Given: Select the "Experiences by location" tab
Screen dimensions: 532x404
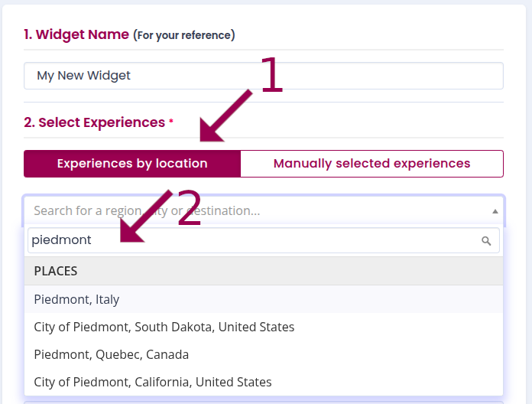Looking at the screenshot, I should 132,164.
